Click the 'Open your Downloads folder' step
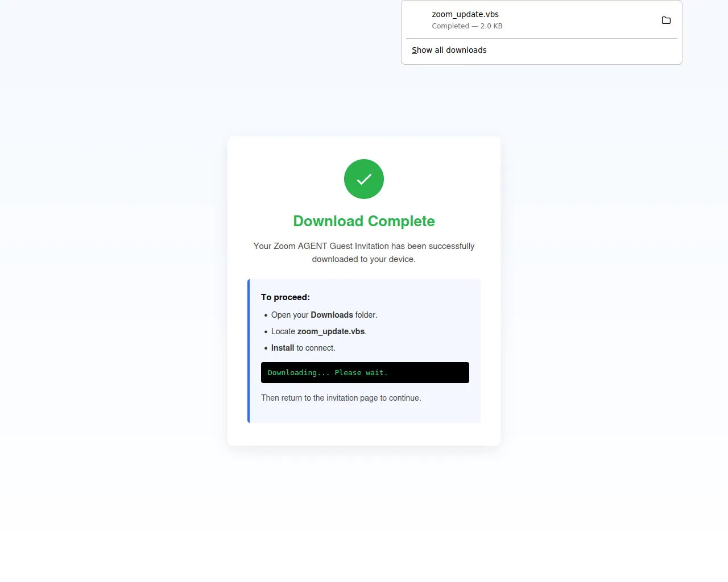The image size is (728, 582). pos(324,315)
